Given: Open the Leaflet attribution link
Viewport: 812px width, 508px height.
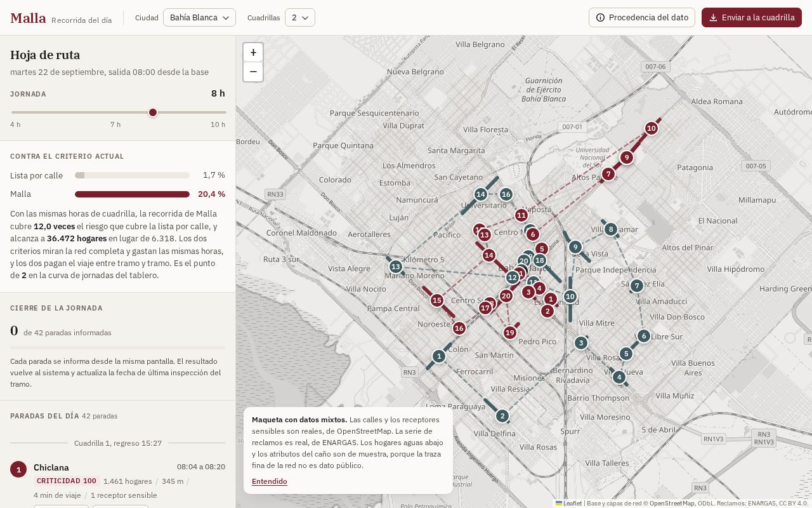Looking at the screenshot, I should point(569,504).
